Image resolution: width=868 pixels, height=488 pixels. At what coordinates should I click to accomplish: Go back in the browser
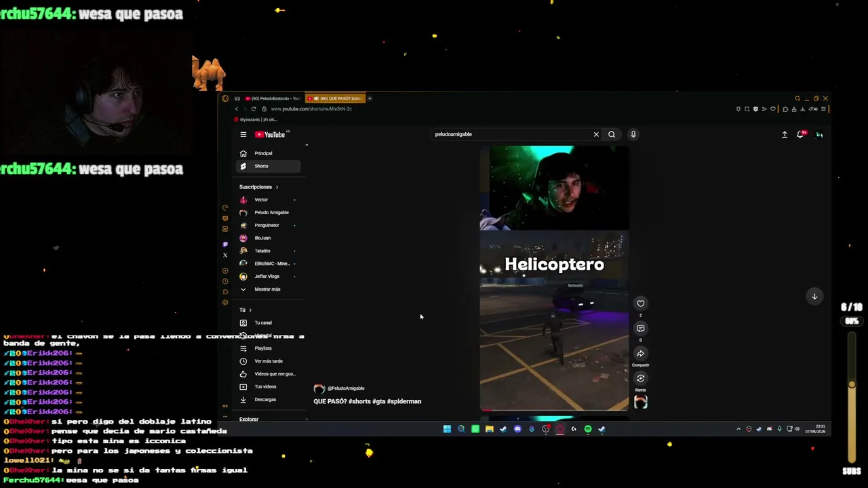[x=237, y=109]
